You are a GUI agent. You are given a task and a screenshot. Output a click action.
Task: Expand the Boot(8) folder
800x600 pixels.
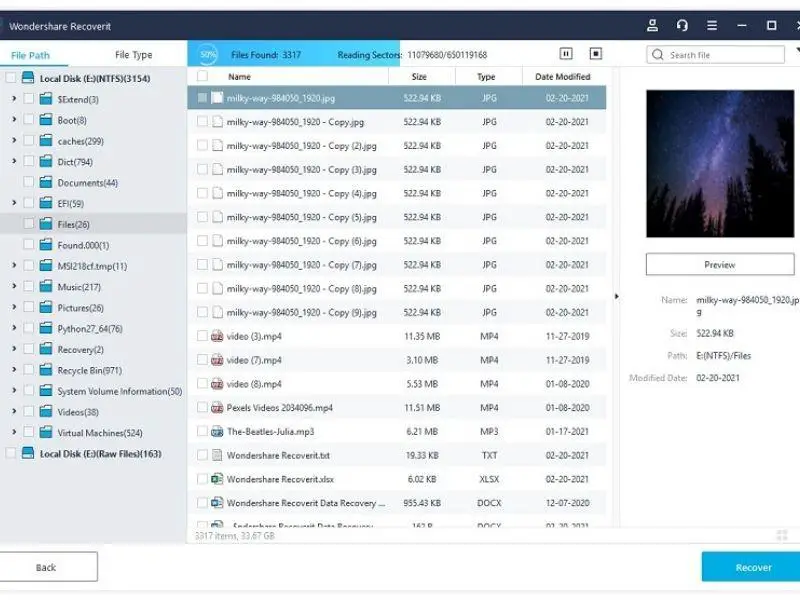click(14, 119)
